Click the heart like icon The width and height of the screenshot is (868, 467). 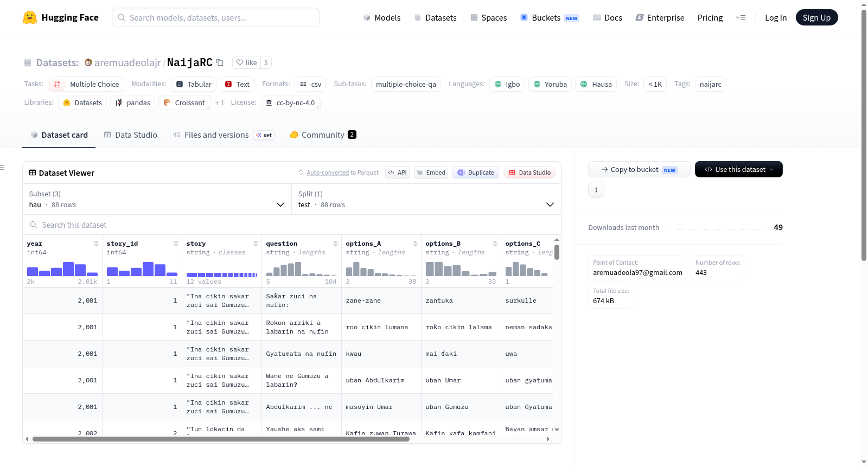[240, 62]
